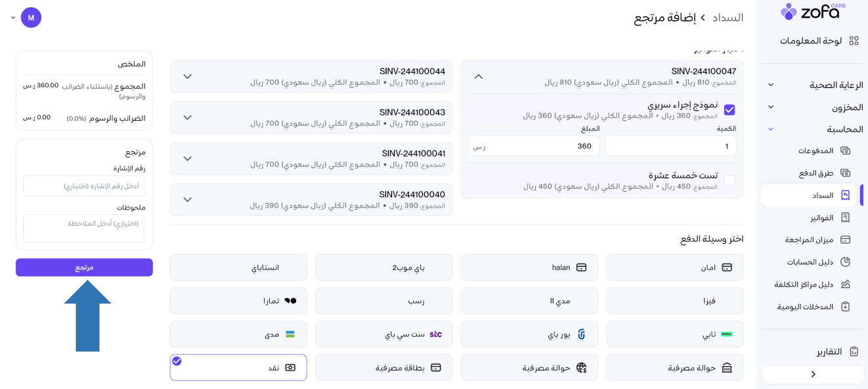Check the تست خمسة عشرة checkbox
868x389 pixels.
coord(729,180)
